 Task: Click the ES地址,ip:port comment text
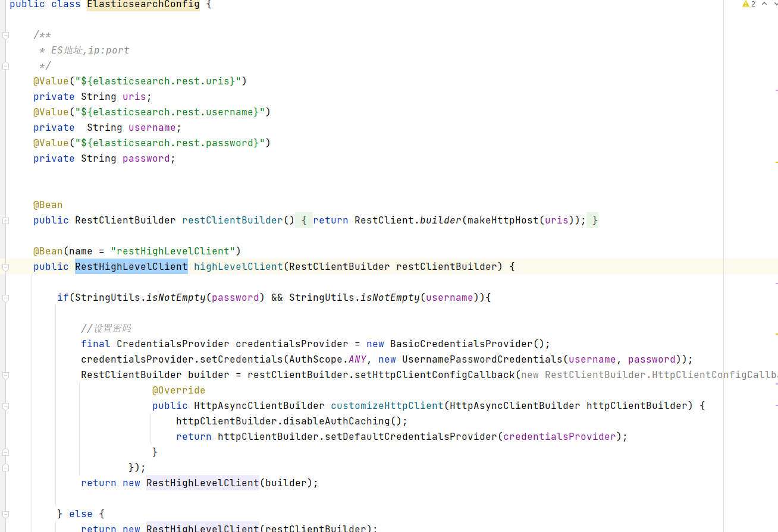(90, 51)
